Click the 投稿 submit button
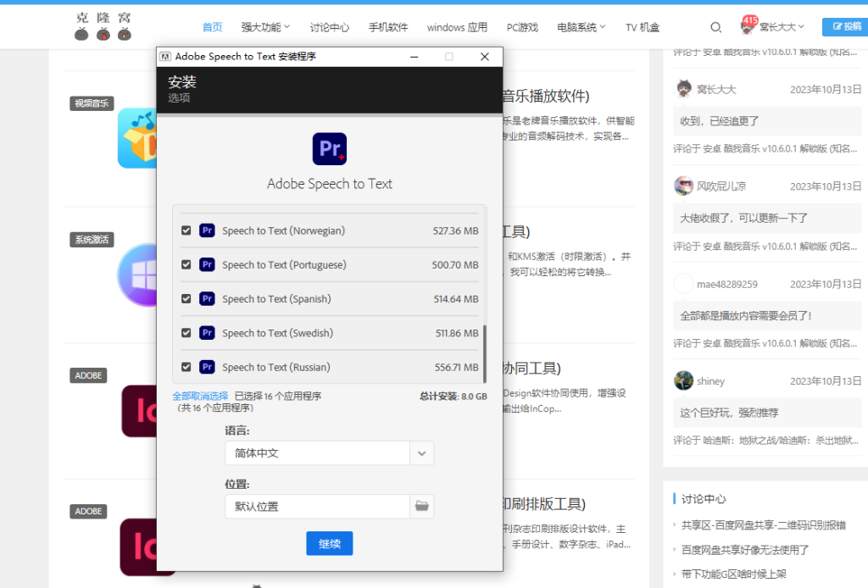This screenshot has width=868, height=588. click(845, 26)
